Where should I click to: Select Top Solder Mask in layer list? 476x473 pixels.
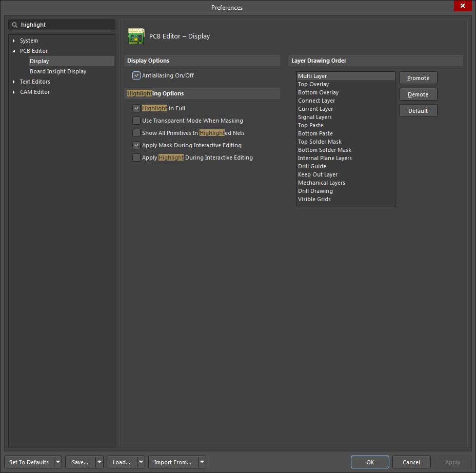[320, 142]
